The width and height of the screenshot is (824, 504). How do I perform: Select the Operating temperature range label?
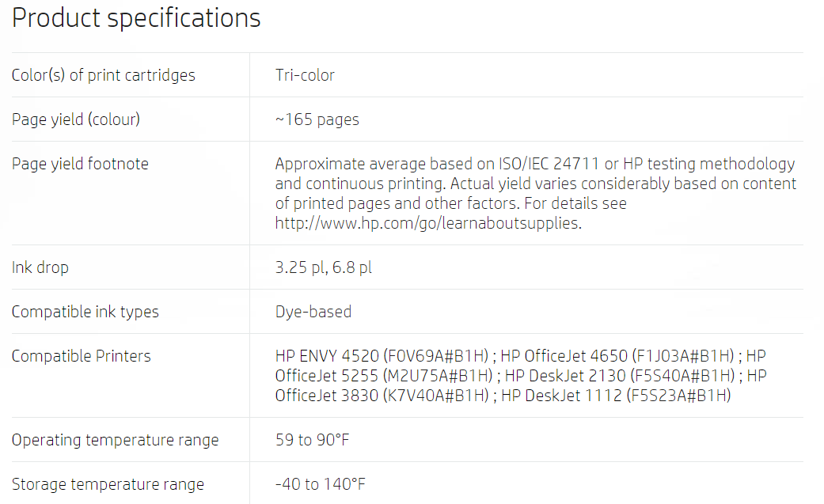pos(115,440)
